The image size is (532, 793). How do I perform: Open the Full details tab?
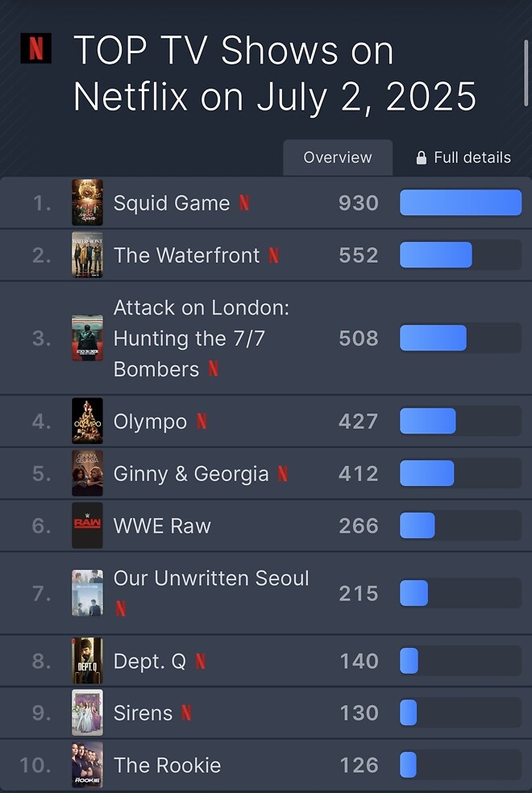463,158
